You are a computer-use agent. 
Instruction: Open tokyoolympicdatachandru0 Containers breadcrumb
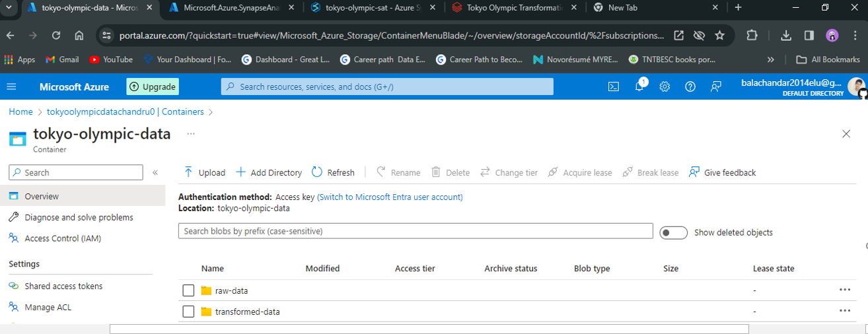tap(126, 112)
